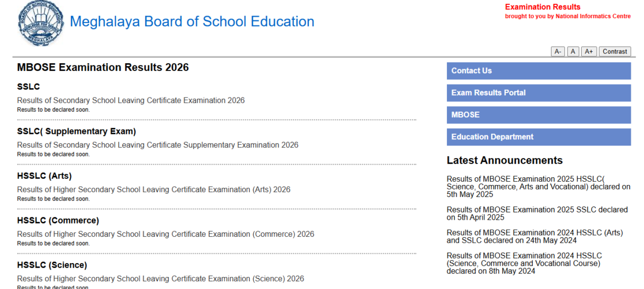644x289 pixels.
Task: Open Education Department sidebar link
Action: point(538,137)
